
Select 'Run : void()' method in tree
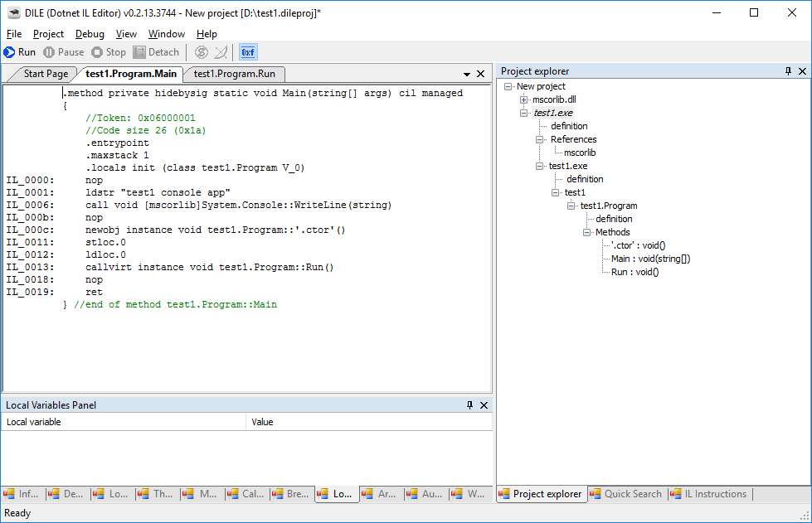635,272
